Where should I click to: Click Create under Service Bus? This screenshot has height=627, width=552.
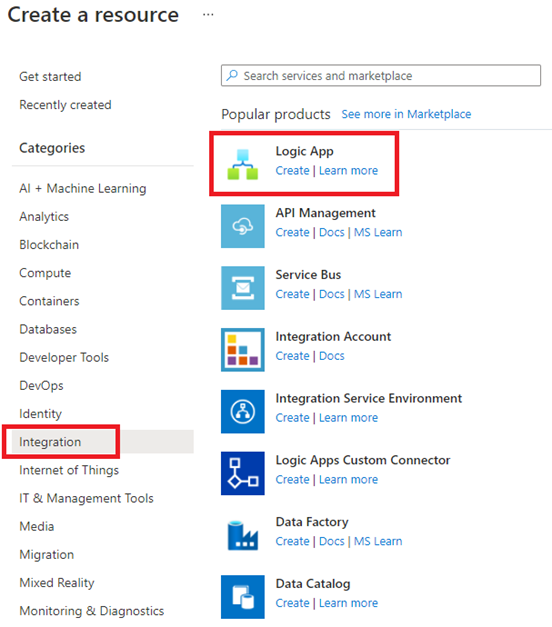(x=292, y=294)
